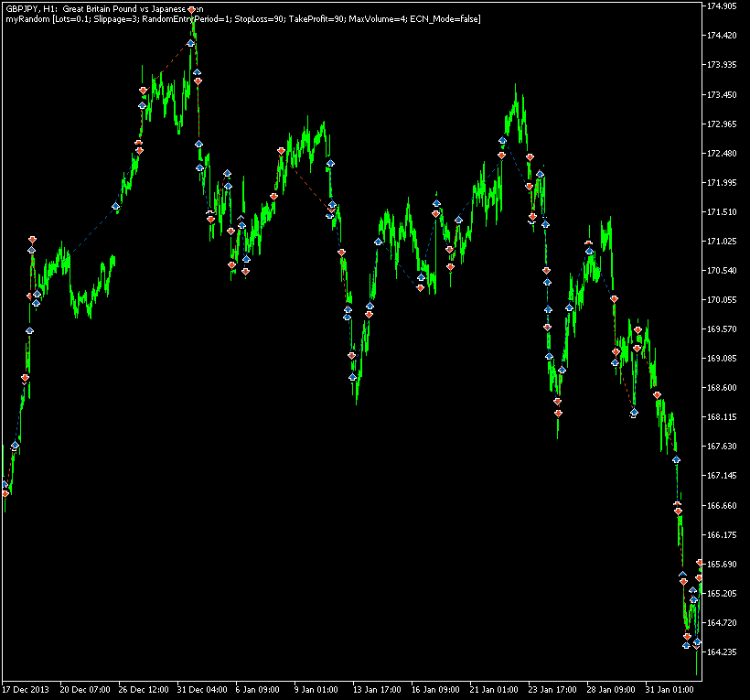Select the red sell arrow at far right near 165.690
The width and height of the screenshot is (750, 700).
[700, 562]
